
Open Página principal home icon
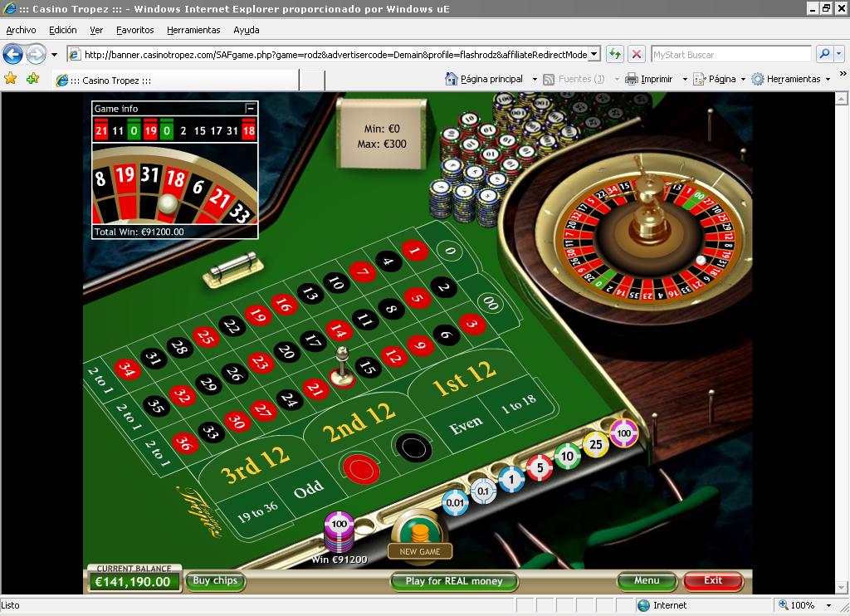(x=451, y=79)
